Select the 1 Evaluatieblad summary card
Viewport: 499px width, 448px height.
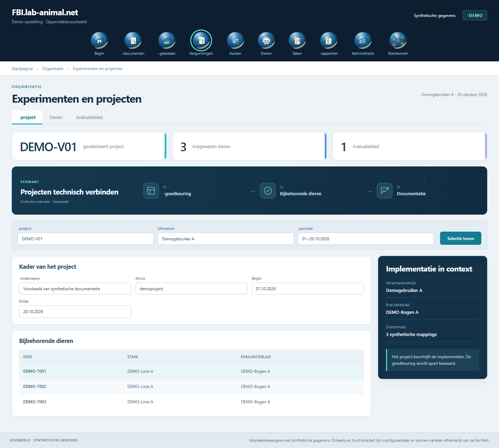pyautogui.click(x=410, y=146)
